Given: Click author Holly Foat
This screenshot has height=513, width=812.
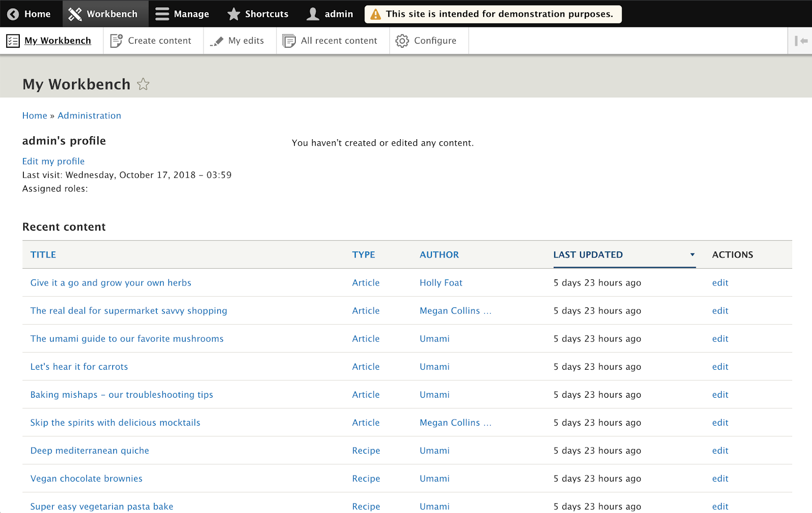Looking at the screenshot, I should click(441, 283).
